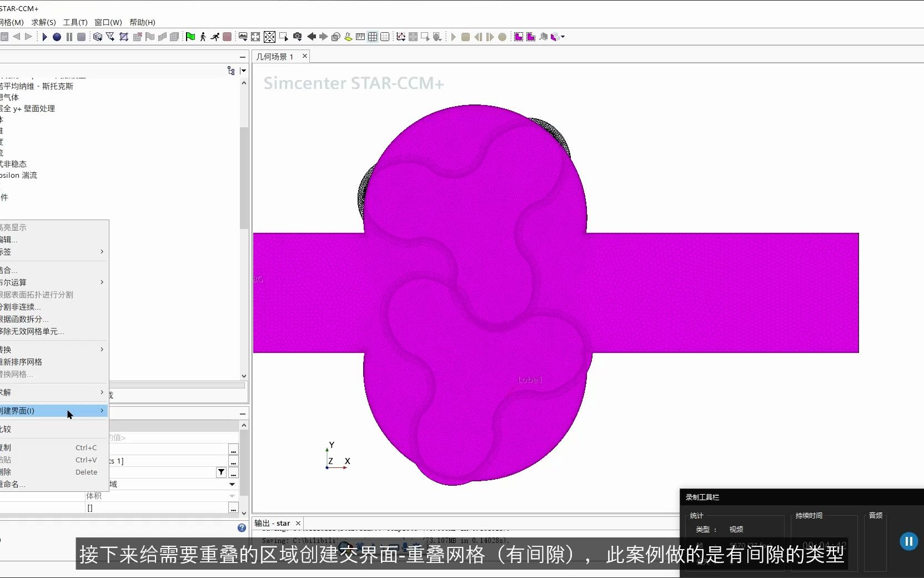Select the 输出 - star tab
924x578 pixels.
coord(272,524)
